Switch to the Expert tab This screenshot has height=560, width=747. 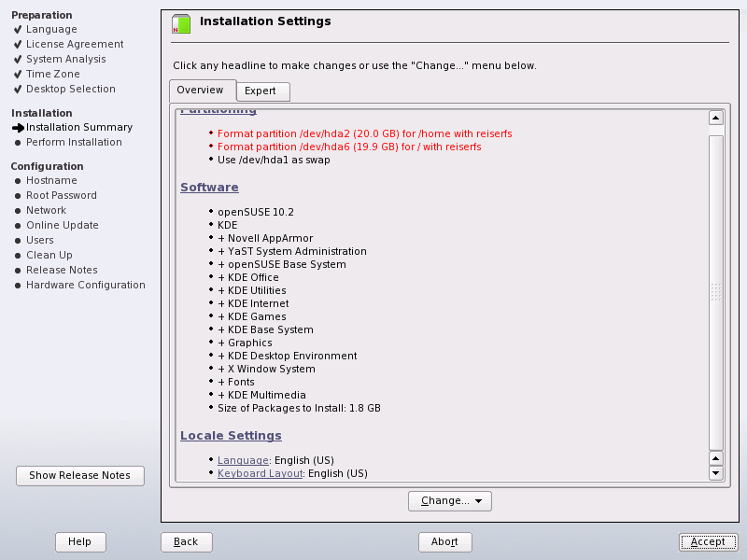coord(263,91)
